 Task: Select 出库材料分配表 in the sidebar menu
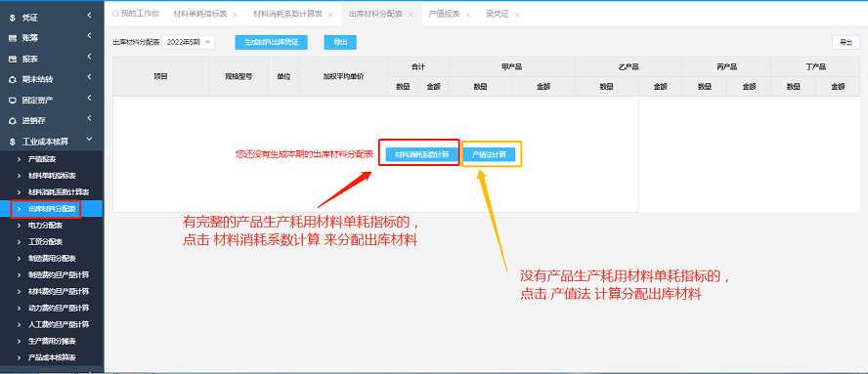click(x=52, y=209)
